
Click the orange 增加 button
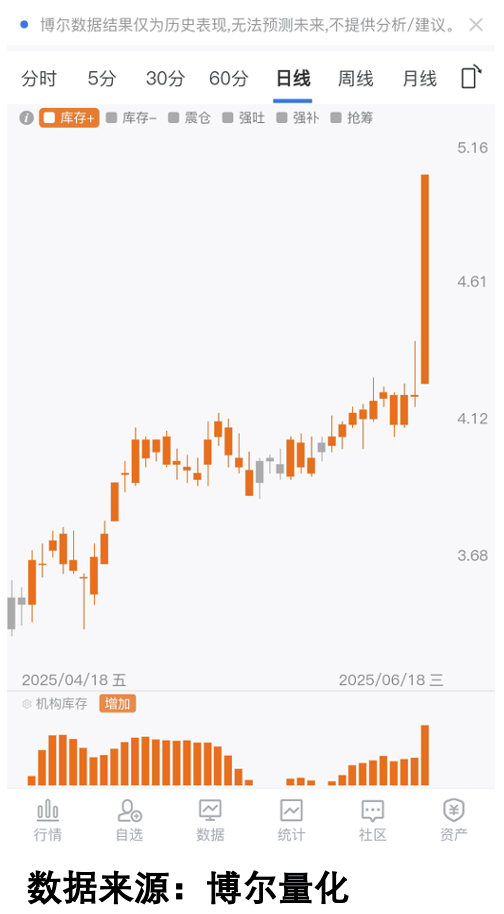coord(117,704)
